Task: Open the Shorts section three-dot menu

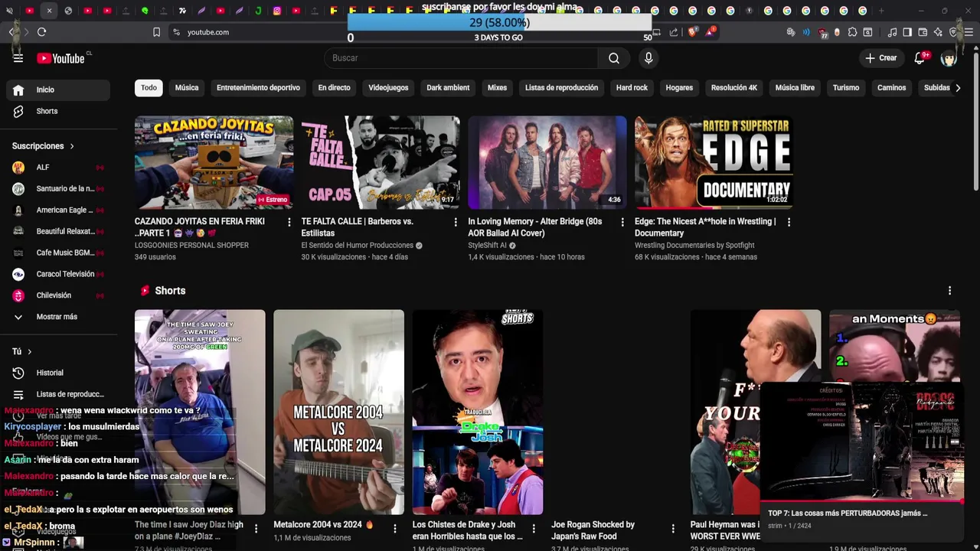Action: 949,291
